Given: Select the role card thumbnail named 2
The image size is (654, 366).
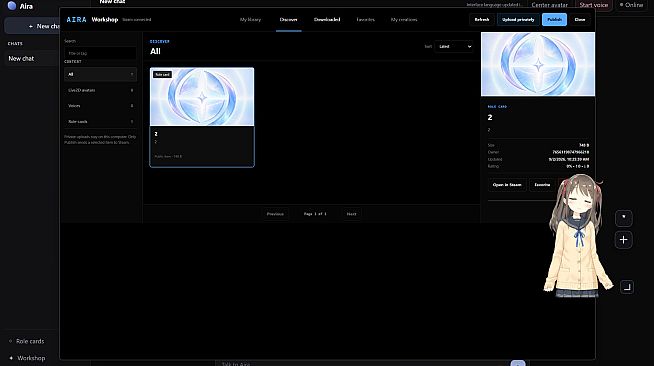Looking at the screenshot, I should pos(202,97).
